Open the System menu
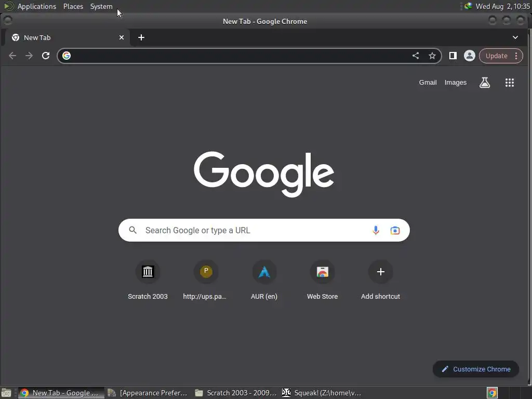 [101, 6]
